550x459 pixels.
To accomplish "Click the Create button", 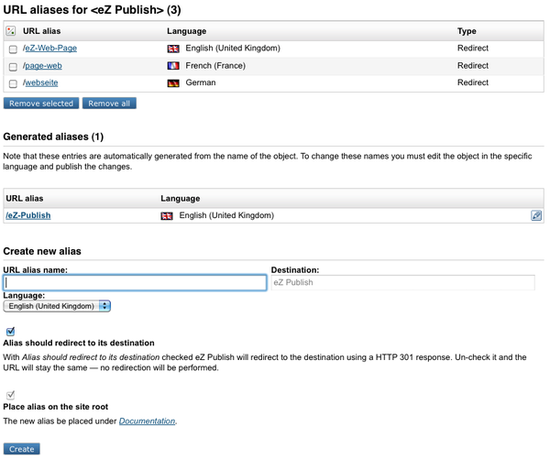I will click(22, 449).
